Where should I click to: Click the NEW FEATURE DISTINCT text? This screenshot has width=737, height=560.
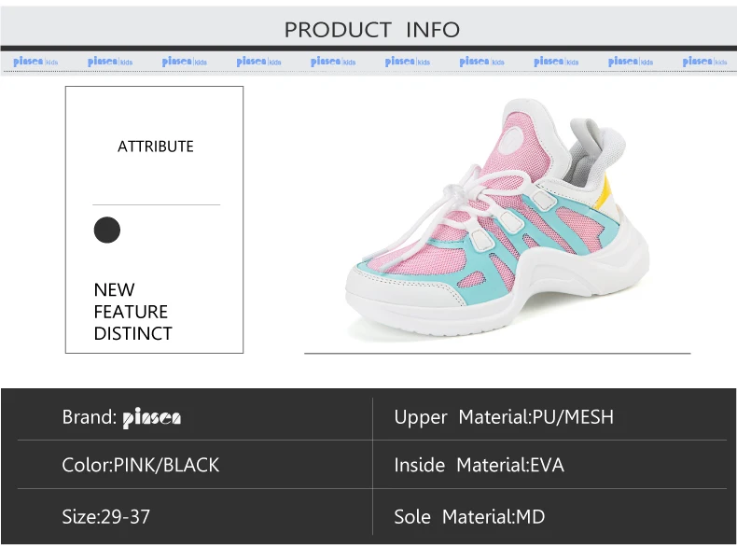133,312
